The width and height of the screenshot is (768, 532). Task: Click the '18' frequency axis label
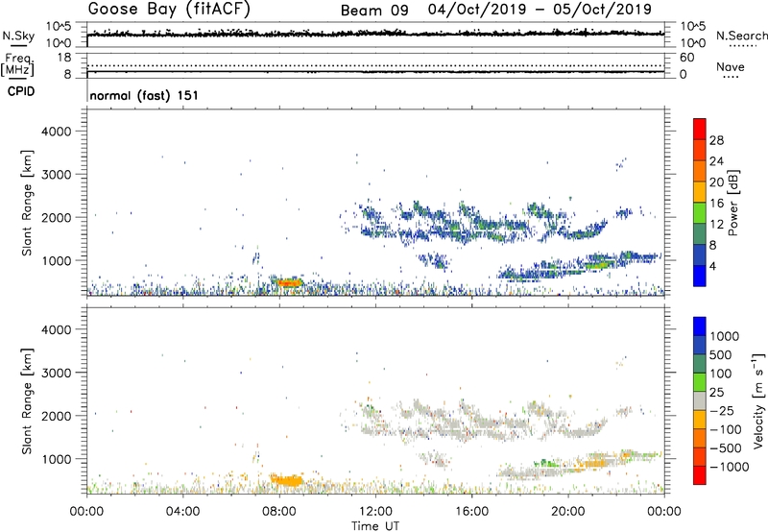coord(64,58)
